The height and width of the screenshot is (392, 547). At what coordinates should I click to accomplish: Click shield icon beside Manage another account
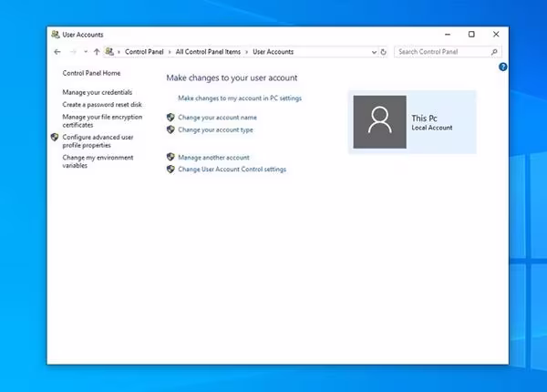[x=170, y=157]
